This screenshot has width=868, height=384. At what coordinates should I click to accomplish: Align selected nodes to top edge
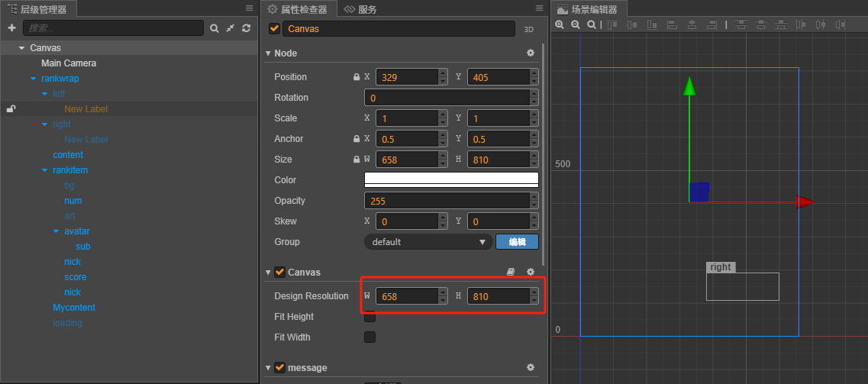(611, 25)
